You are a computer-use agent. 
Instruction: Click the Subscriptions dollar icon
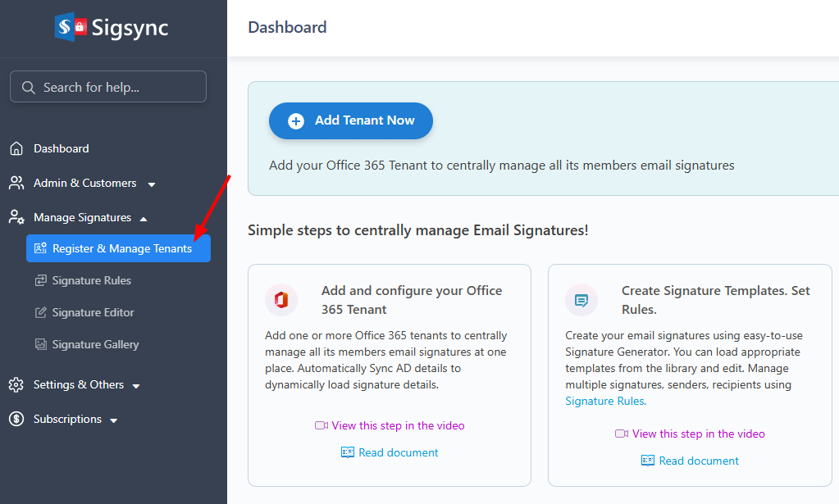click(x=16, y=419)
